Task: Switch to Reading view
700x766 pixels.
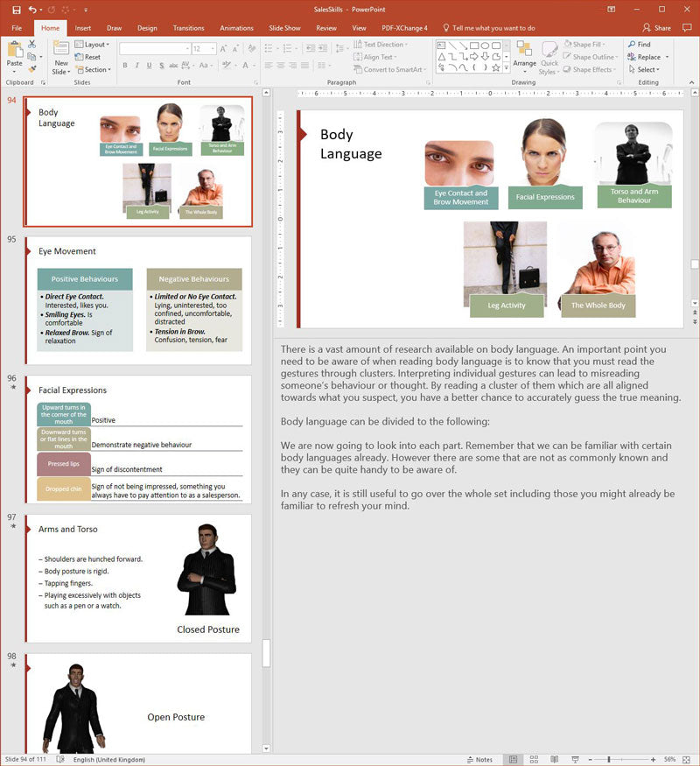Action: pos(555,759)
